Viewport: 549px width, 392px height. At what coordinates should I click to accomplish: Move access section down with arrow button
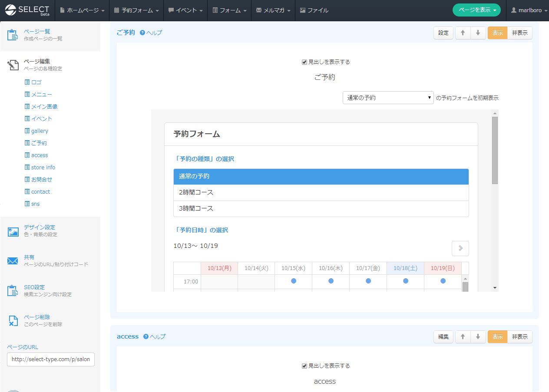pyautogui.click(x=478, y=337)
